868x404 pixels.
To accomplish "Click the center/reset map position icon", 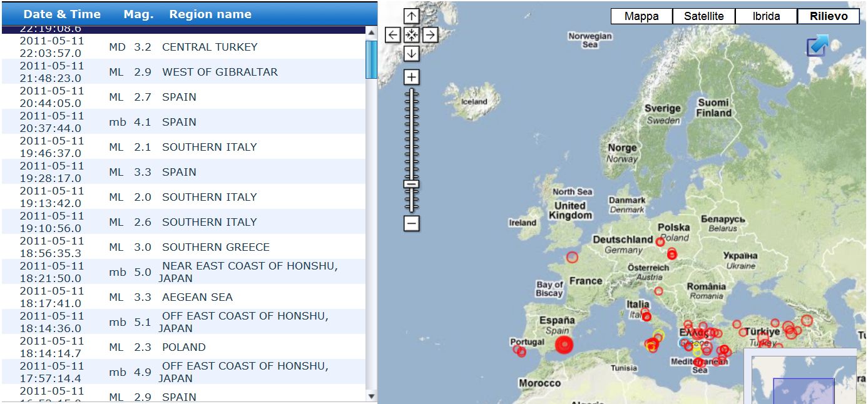I will coord(411,35).
